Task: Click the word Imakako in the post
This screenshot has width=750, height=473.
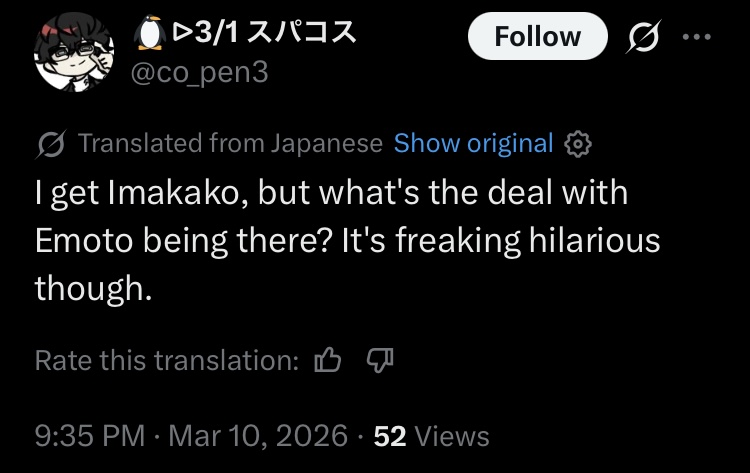Action: (179, 192)
